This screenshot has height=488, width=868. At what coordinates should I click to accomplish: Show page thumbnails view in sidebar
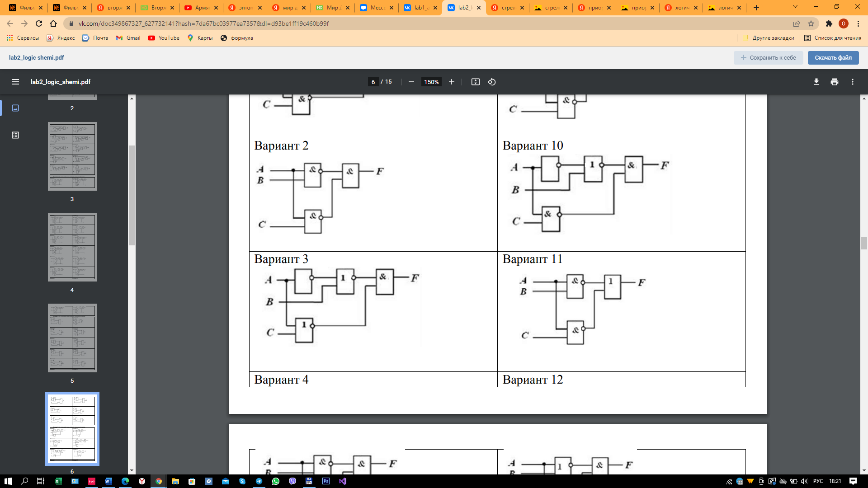pyautogui.click(x=15, y=108)
